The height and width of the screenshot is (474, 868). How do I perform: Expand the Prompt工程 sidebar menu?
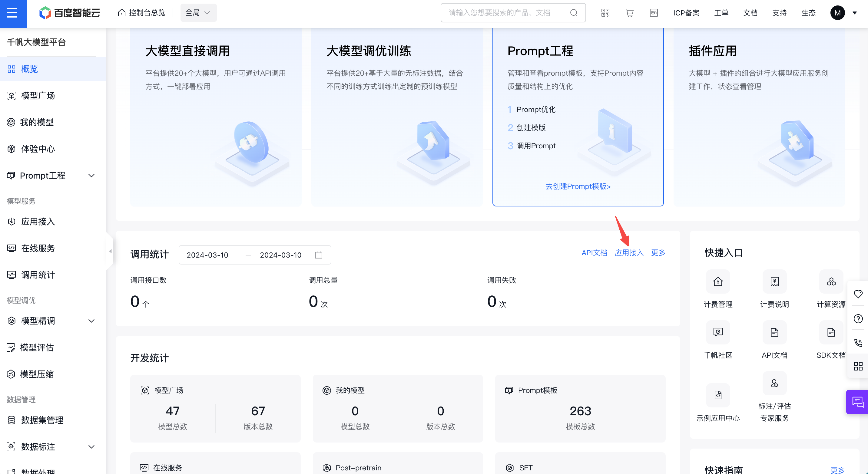click(x=91, y=175)
